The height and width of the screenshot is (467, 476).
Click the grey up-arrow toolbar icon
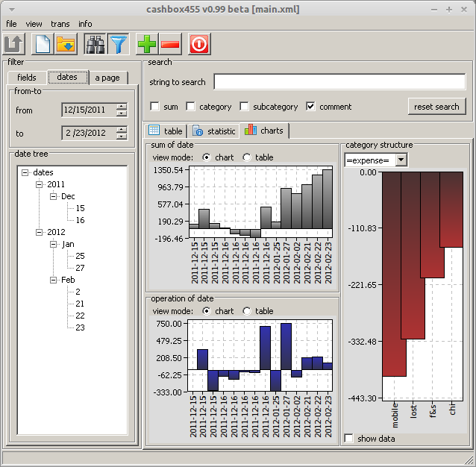[x=15, y=44]
